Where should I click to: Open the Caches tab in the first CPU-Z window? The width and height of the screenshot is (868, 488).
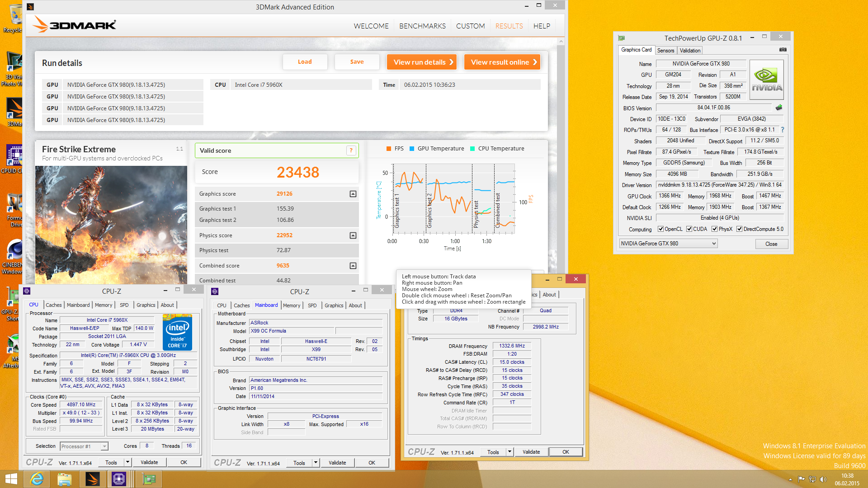(x=53, y=305)
